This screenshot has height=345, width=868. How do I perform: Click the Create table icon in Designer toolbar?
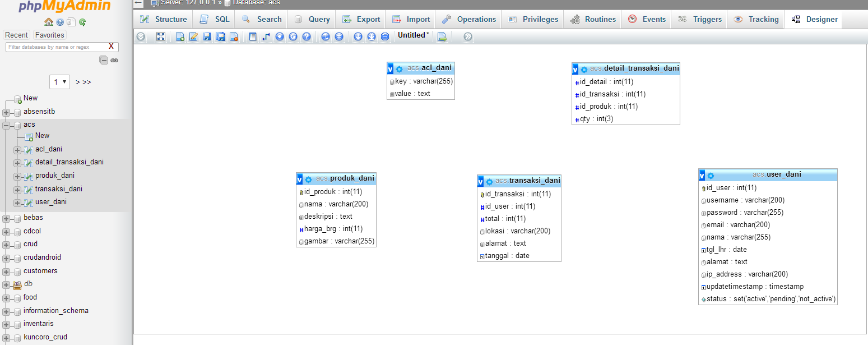[254, 36]
